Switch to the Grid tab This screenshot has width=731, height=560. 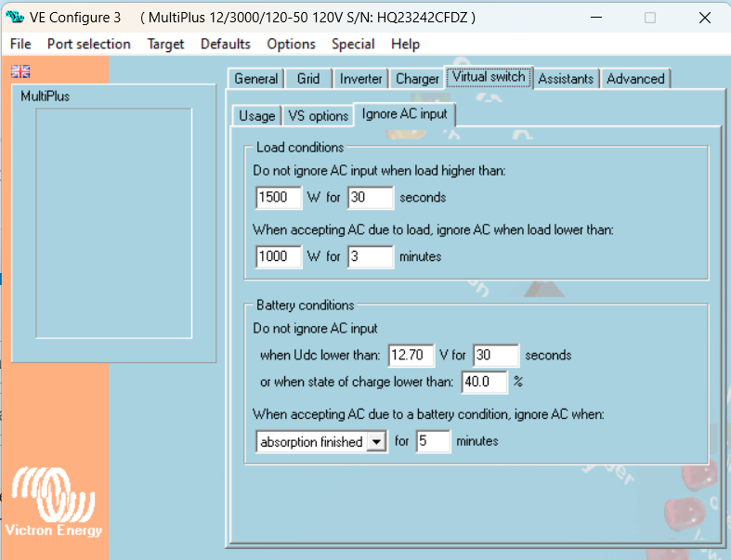308,78
